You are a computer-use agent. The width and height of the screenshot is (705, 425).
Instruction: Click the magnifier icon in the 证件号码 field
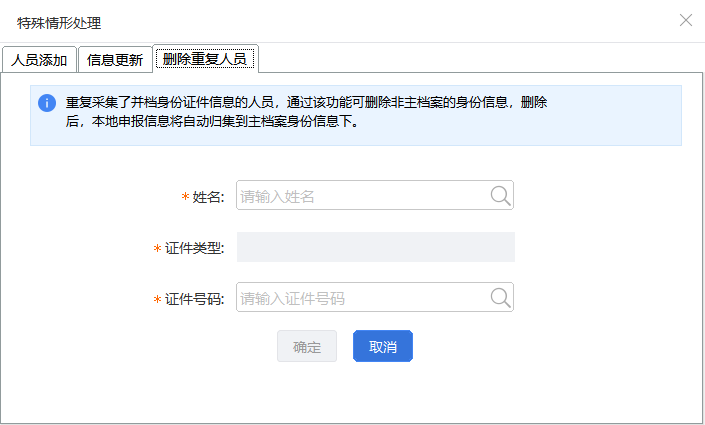click(x=500, y=298)
